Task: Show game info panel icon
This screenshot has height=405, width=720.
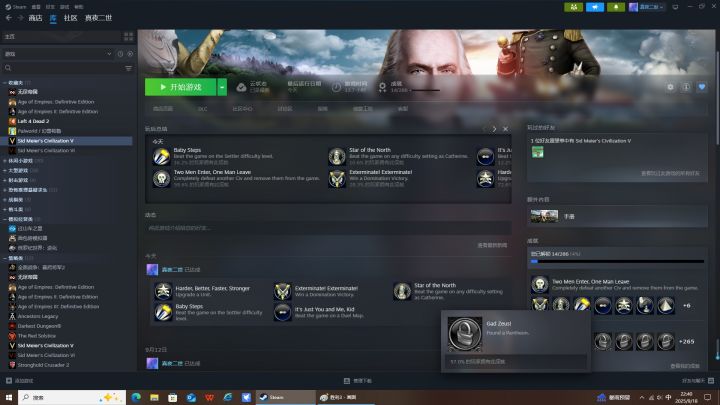Action: click(x=686, y=87)
